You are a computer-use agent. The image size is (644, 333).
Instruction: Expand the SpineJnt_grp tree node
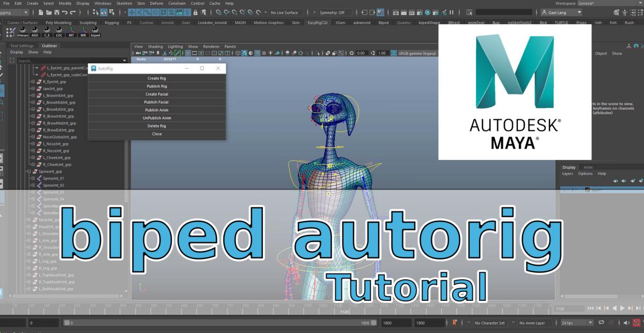point(27,171)
